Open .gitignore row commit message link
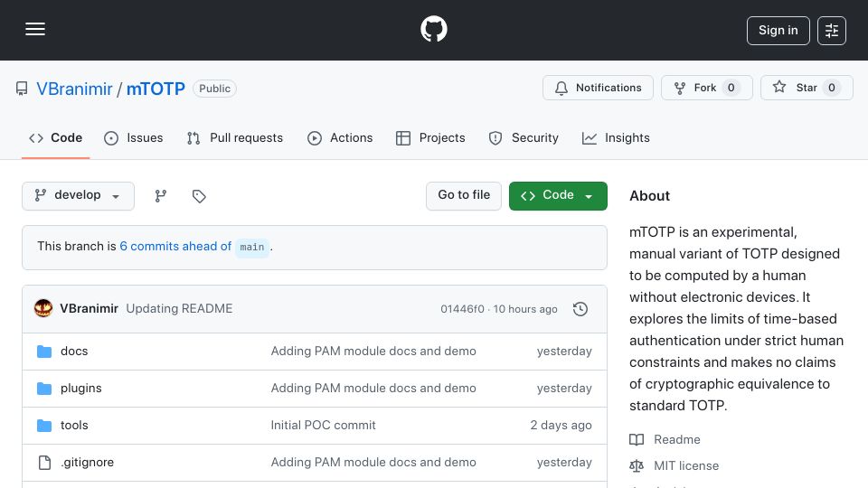Image resolution: width=868 pixels, height=488 pixels. point(373,463)
